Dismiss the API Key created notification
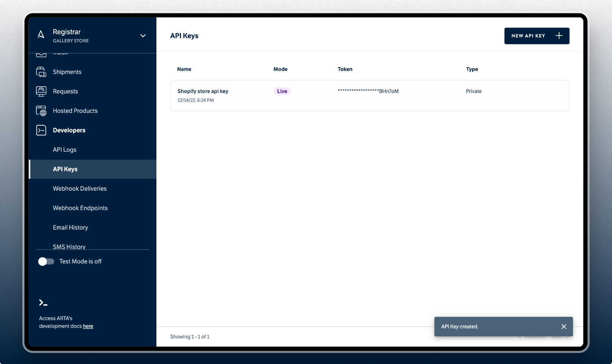The image size is (612, 364). pos(564,327)
